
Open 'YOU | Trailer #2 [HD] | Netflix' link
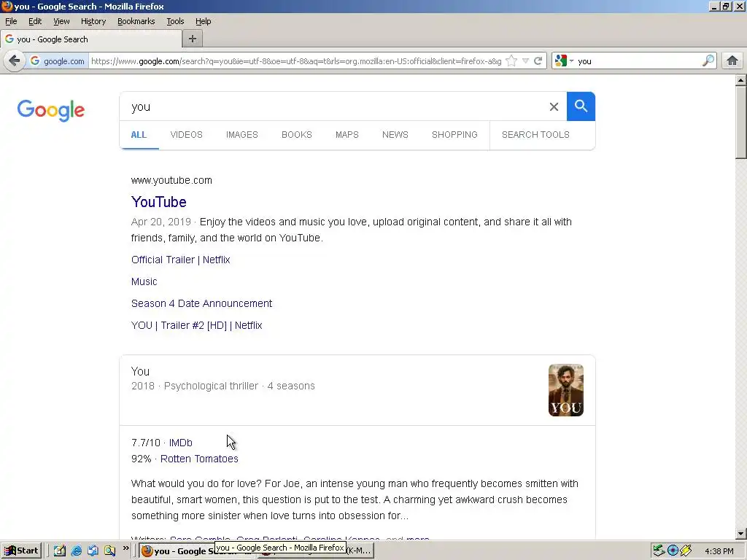click(x=197, y=325)
